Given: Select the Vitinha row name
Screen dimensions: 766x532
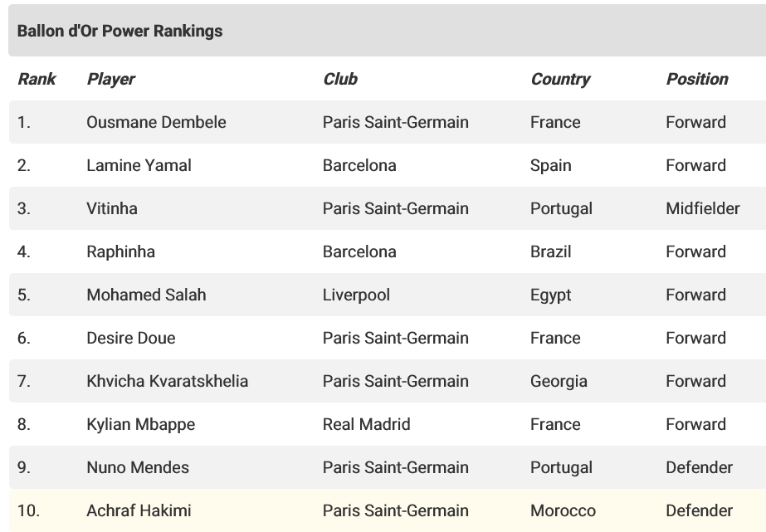Looking at the screenshot, I should click(x=112, y=208).
